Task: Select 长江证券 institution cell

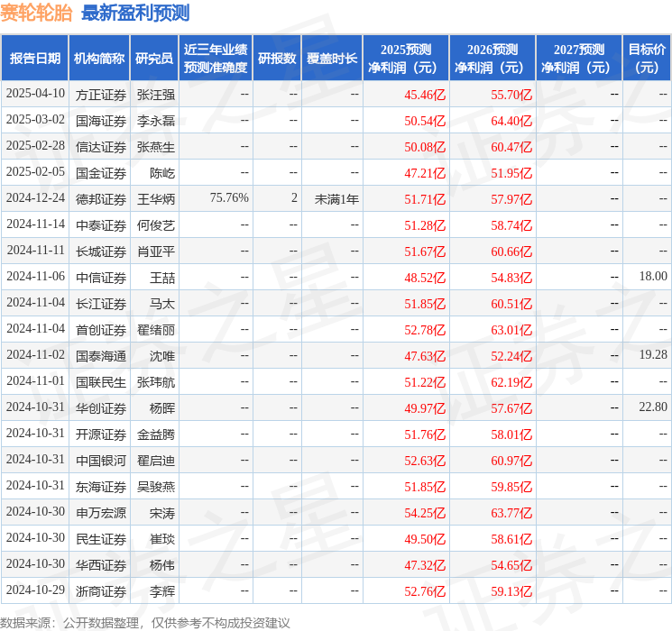Action: pyautogui.click(x=101, y=304)
